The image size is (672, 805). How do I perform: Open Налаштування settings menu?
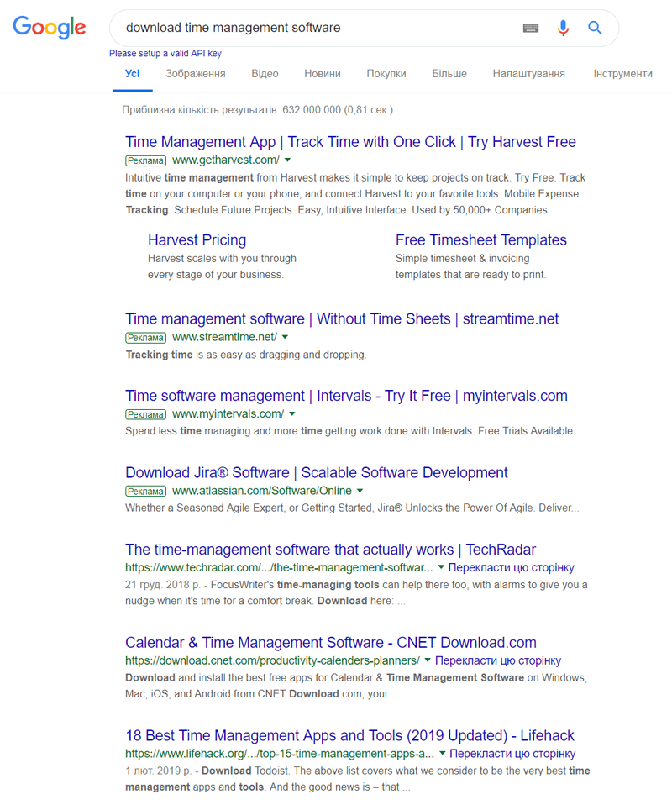528,74
